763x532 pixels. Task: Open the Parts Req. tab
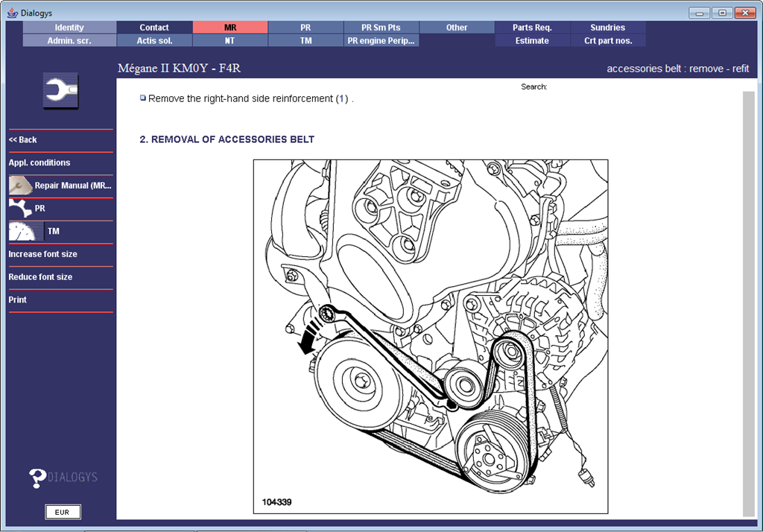pos(532,28)
